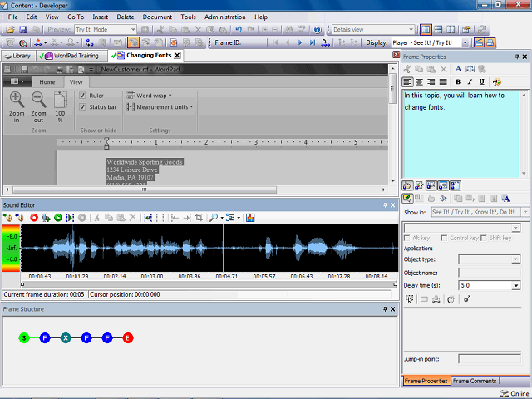Expand the Delay time dropdown

pyautogui.click(x=516, y=285)
